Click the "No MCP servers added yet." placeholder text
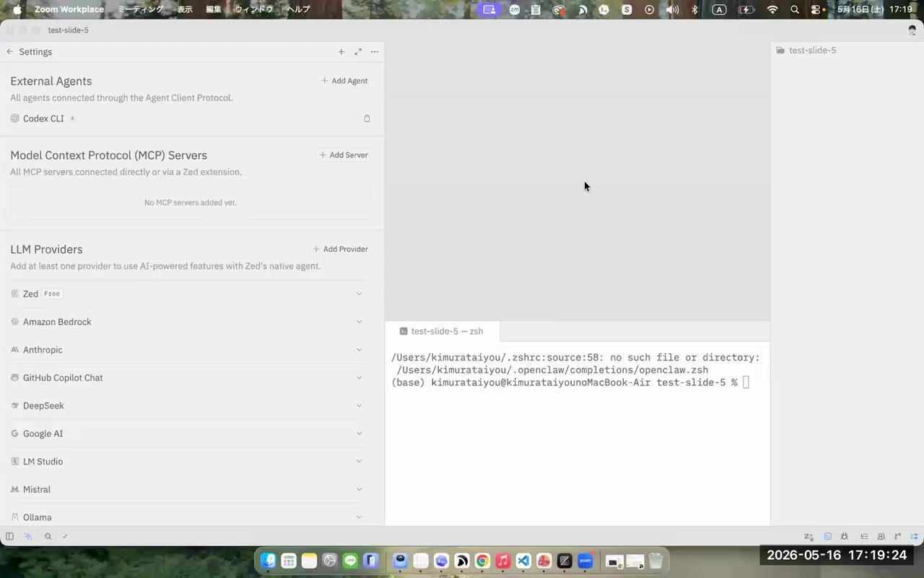 point(191,203)
